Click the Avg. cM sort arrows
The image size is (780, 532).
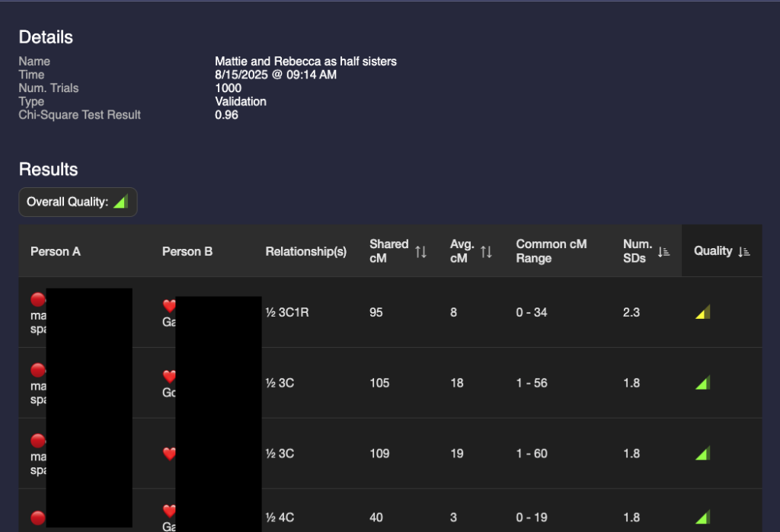[486, 251]
